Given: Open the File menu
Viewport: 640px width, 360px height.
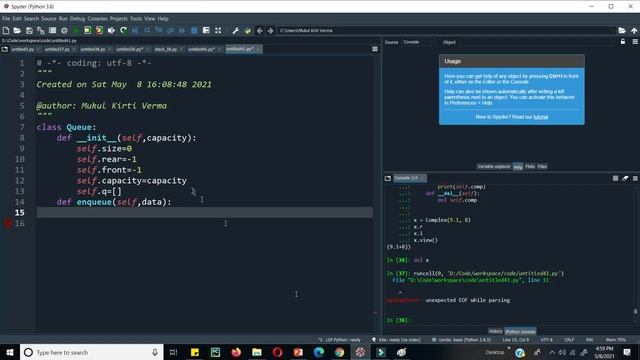Looking at the screenshot, I should (6, 19).
